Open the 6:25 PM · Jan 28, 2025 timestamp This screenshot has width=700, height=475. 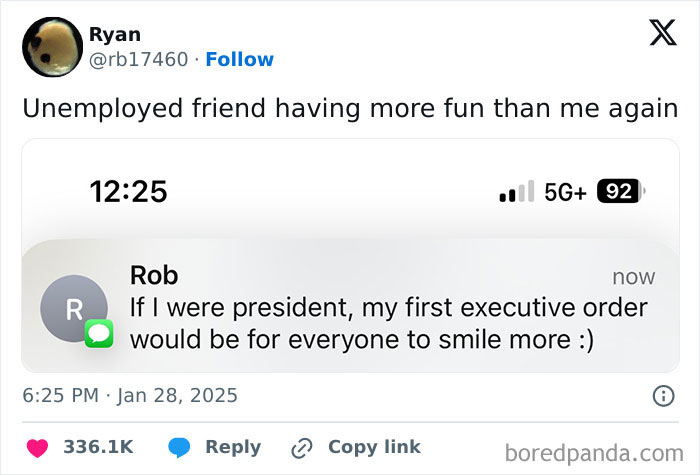click(130, 395)
